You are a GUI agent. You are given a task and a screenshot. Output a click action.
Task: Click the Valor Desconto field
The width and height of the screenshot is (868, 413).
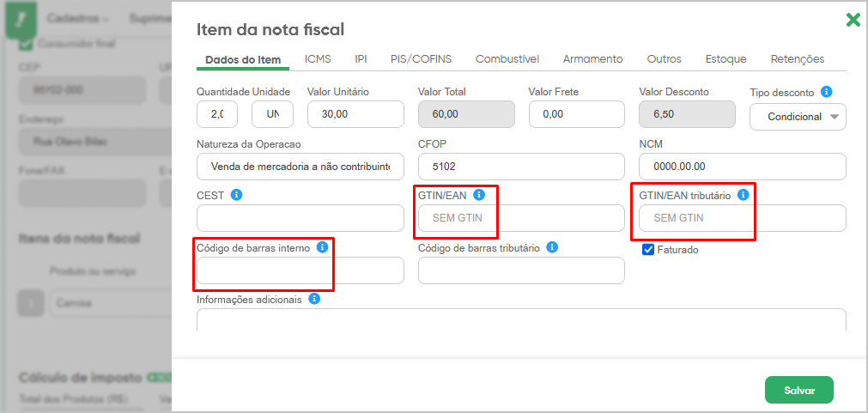point(687,114)
